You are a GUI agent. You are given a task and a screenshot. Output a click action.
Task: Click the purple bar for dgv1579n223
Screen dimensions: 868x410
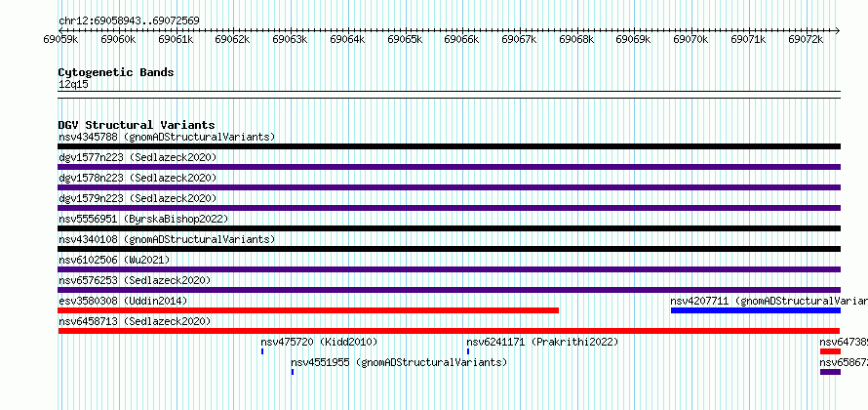click(449, 208)
